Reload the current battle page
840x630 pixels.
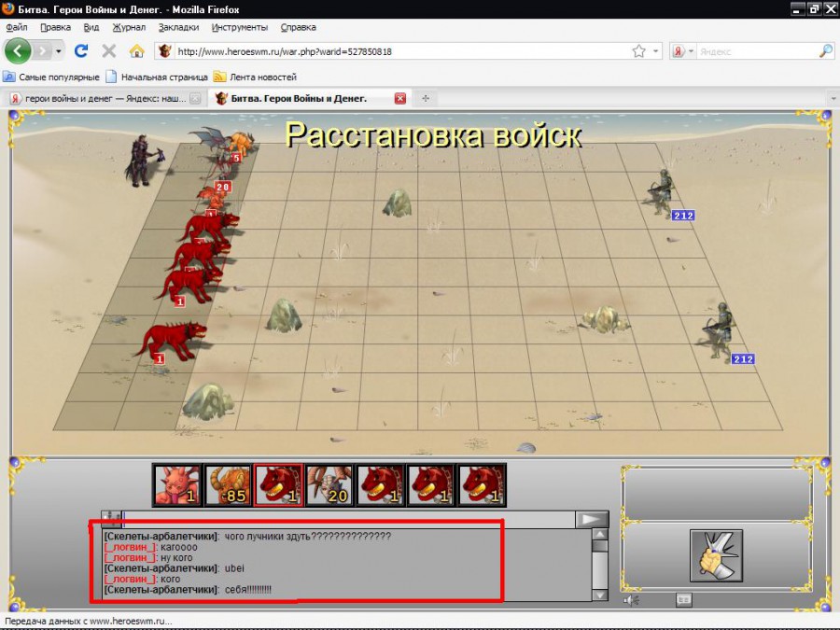coord(81,51)
